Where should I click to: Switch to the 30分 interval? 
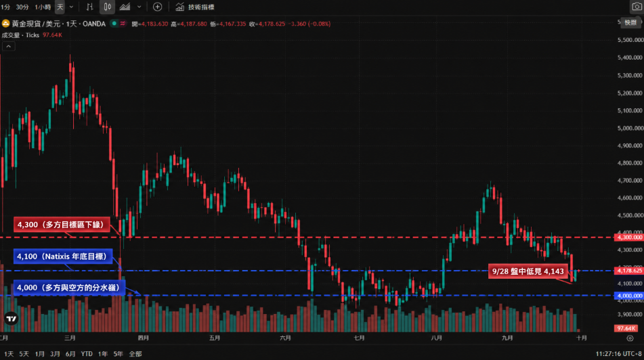[x=22, y=7]
